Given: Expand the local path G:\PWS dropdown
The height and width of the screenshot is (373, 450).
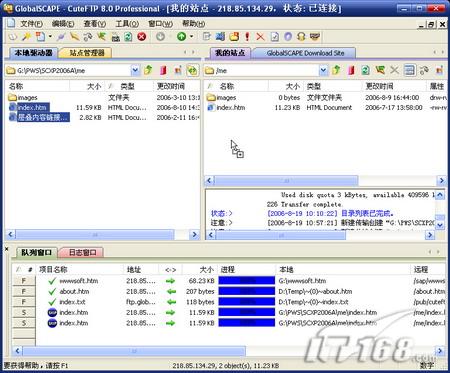Looking at the screenshot, I should [135, 70].
